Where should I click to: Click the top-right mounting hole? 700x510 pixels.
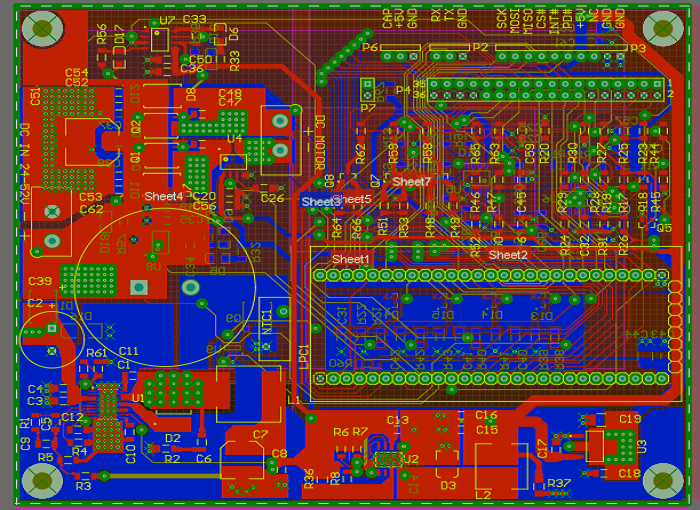[x=661, y=29]
